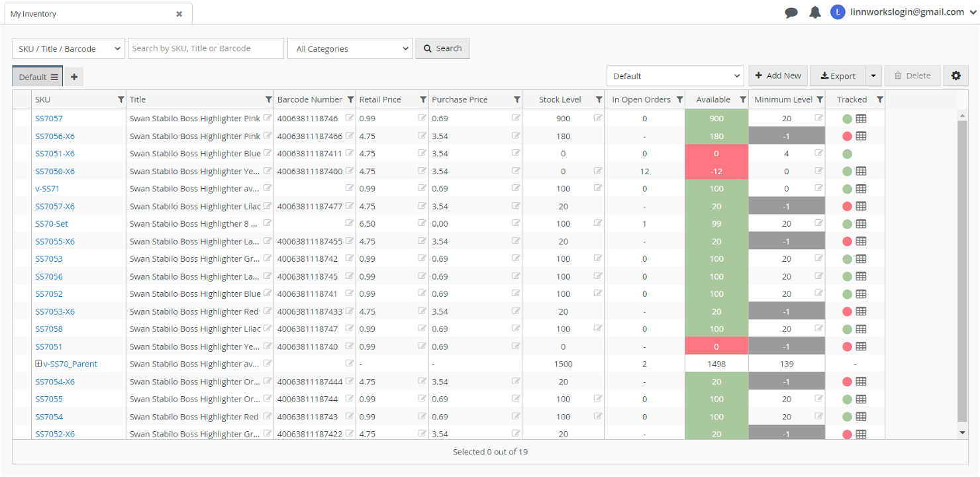This screenshot has width=980, height=477.
Task: Open batch grid for SS7054
Action: (861, 417)
